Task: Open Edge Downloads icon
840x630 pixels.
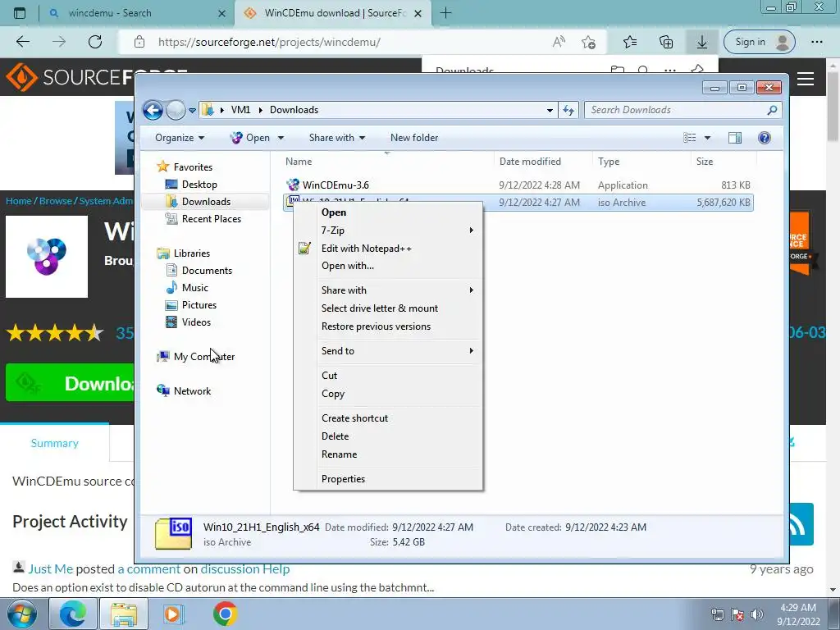Action: pyautogui.click(x=702, y=42)
